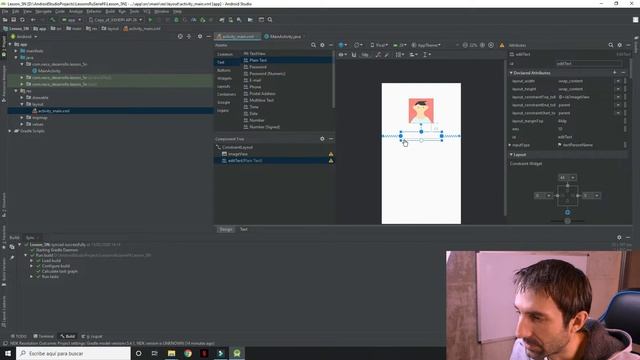Open the search everywhere magnifier in main toolbar
Screen dimensions: 640x360
(270, 20)
